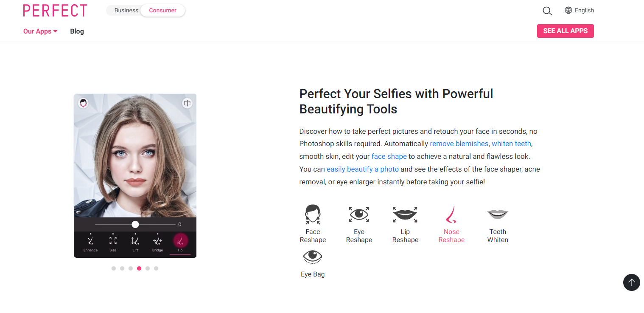
Task: Follow the easily beautify a photo link
Action: tap(363, 169)
